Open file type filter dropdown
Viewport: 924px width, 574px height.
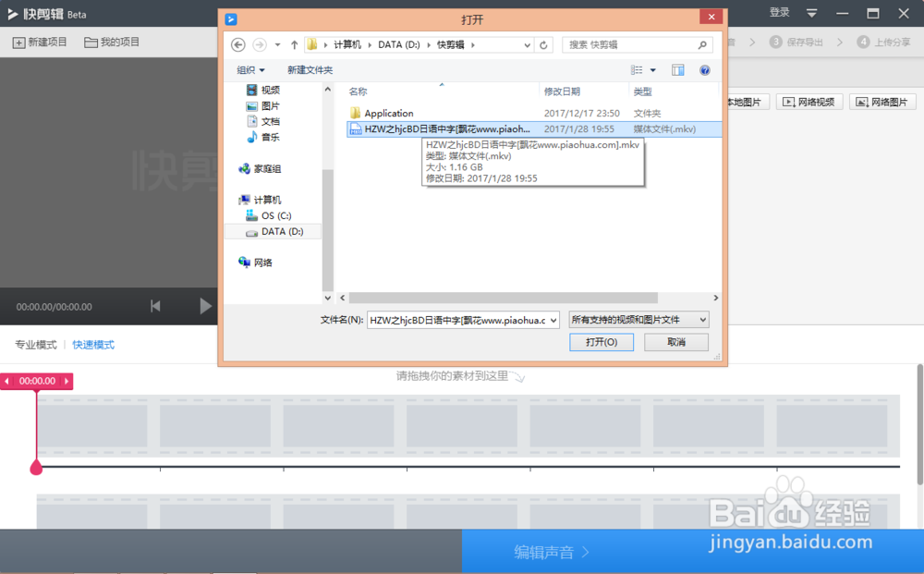(x=638, y=320)
